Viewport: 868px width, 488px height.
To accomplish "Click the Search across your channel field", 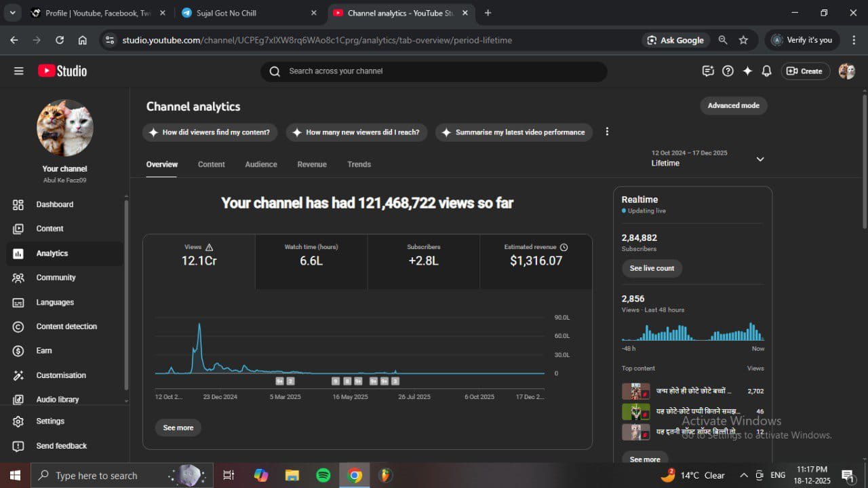I will [x=434, y=71].
